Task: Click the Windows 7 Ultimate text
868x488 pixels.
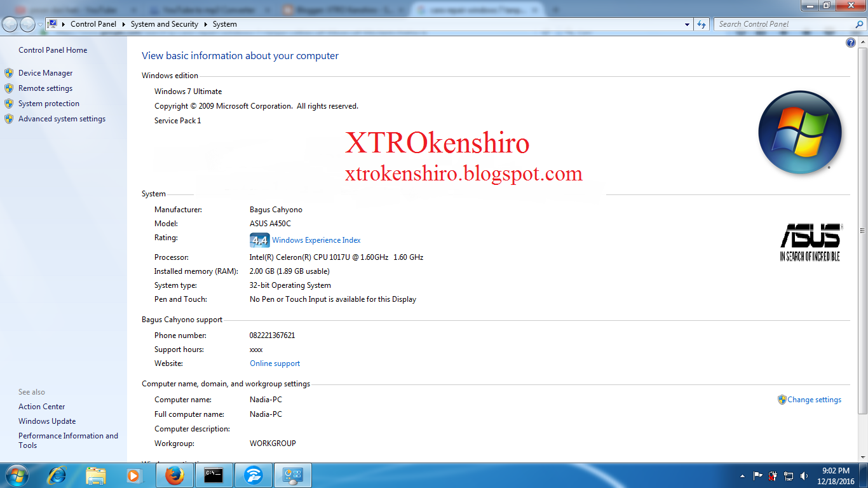Action: 188,91
